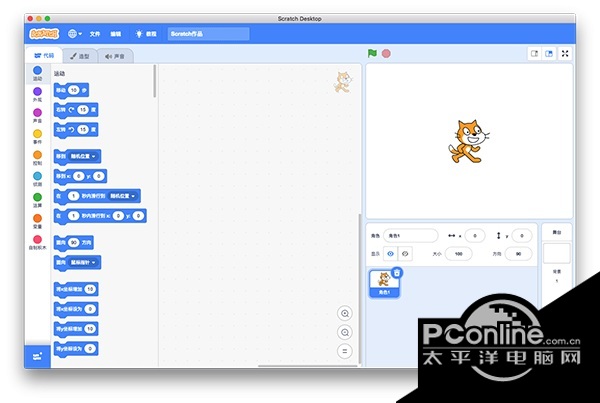This screenshot has height=403, width=600.
Task: Select the green 运算 Operators category
Action: click(37, 200)
